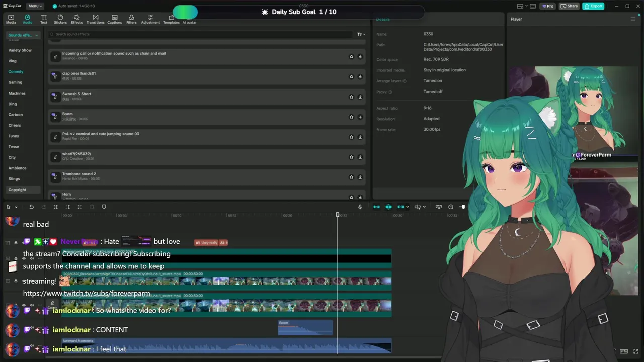
Task: Download the clap ones hands01 sound
Action: pyautogui.click(x=360, y=77)
